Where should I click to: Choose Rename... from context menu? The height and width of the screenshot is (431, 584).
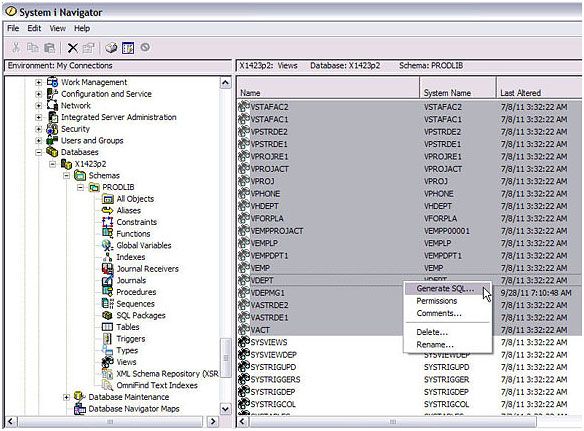tap(448, 344)
